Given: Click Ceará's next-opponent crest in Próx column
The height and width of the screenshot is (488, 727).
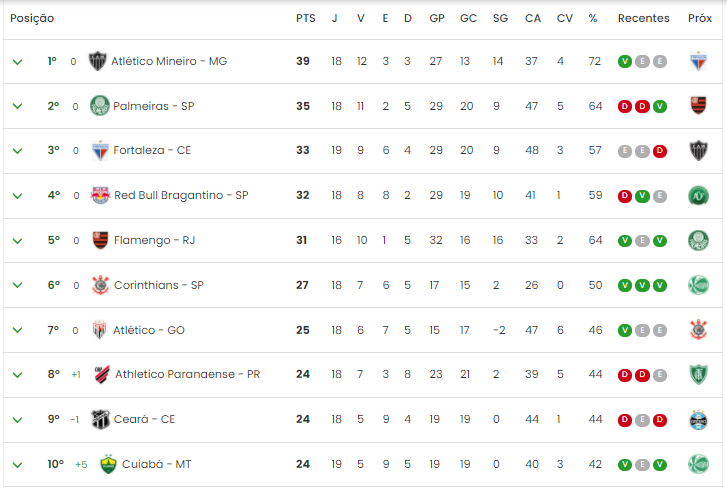Looking at the screenshot, I should point(698,420).
